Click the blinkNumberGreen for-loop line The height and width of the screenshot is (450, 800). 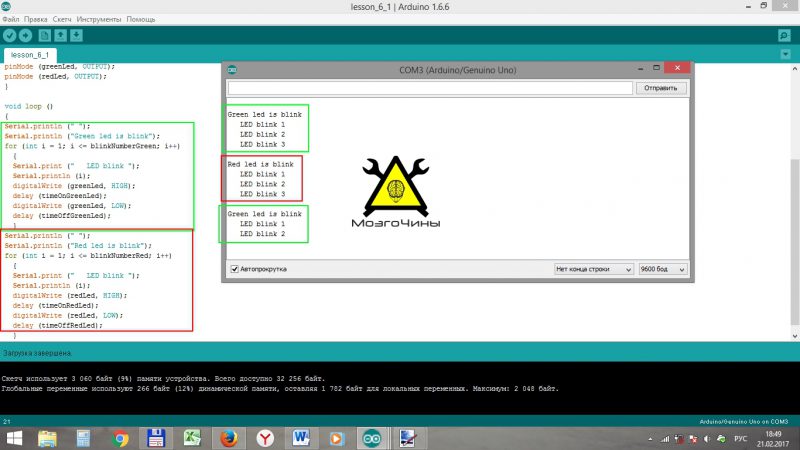(92, 146)
